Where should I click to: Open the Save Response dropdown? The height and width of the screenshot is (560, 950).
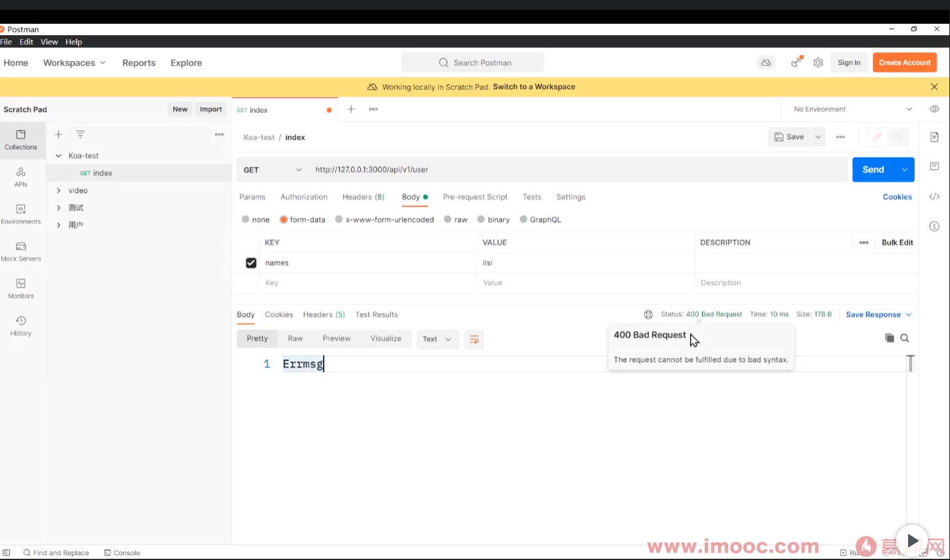click(879, 315)
